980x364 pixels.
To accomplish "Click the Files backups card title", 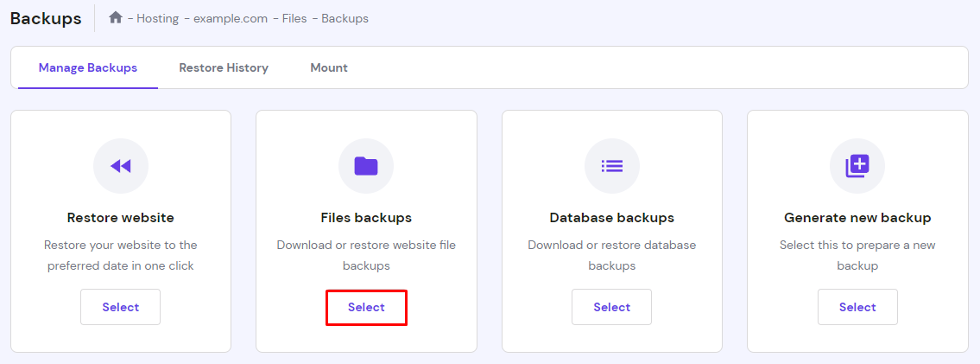I will click(x=366, y=218).
